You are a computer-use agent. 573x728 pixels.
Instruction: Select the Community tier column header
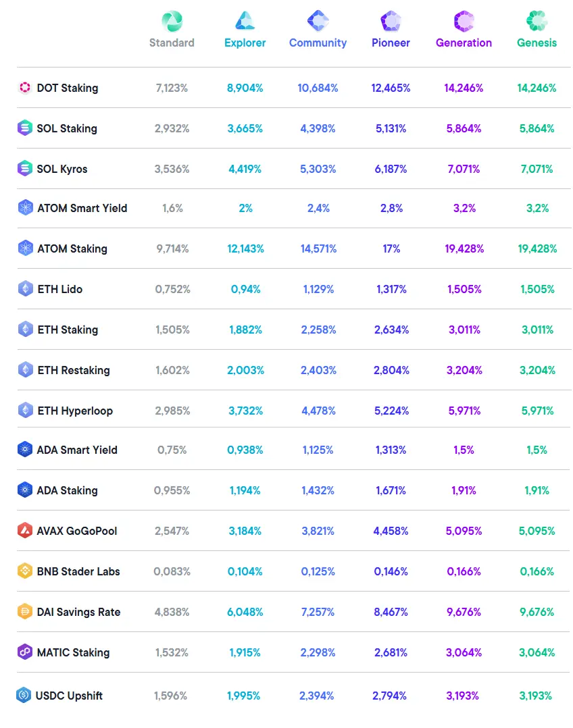pyautogui.click(x=318, y=43)
